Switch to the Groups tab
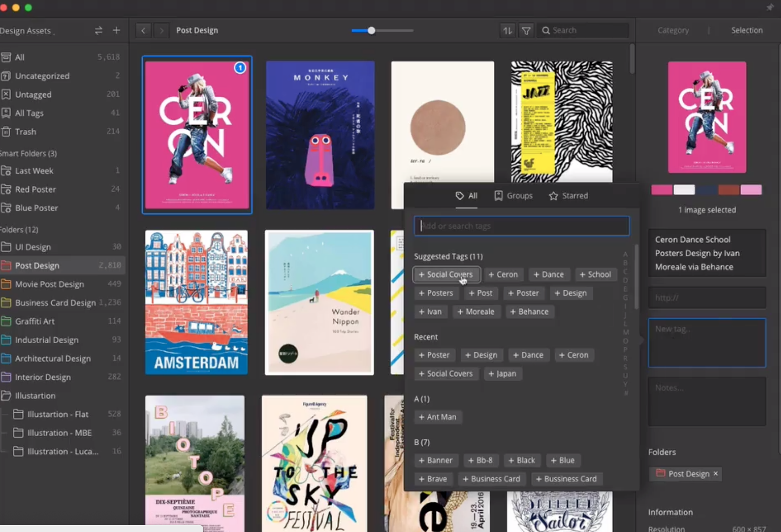The width and height of the screenshot is (781, 532). coord(513,196)
